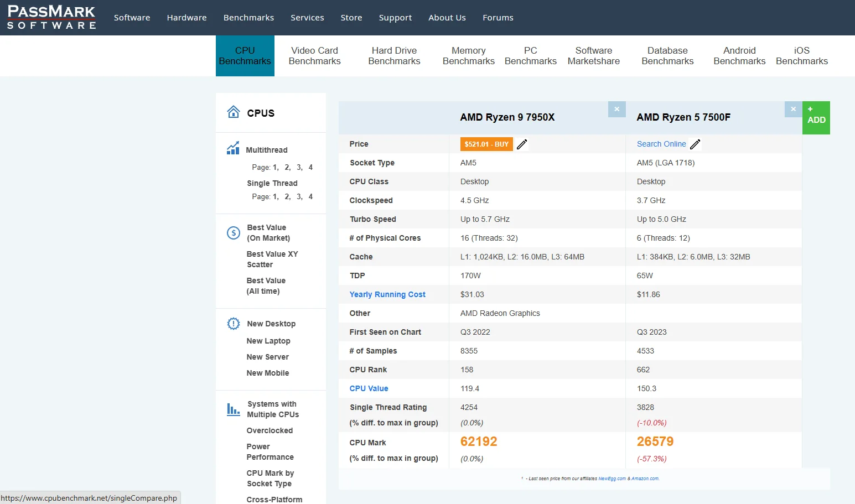The image size is (855, 504).
Task: Open the Power Performance link
Action: tap(270, 452)
